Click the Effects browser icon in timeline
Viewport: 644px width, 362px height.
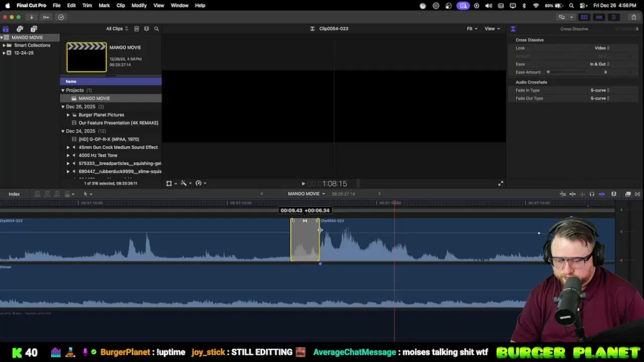[628, 194]
